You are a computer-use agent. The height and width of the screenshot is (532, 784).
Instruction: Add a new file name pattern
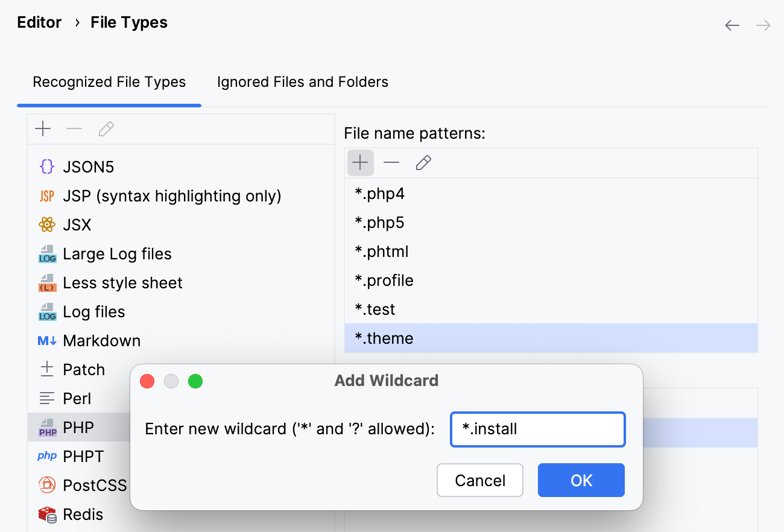(360, 162)
